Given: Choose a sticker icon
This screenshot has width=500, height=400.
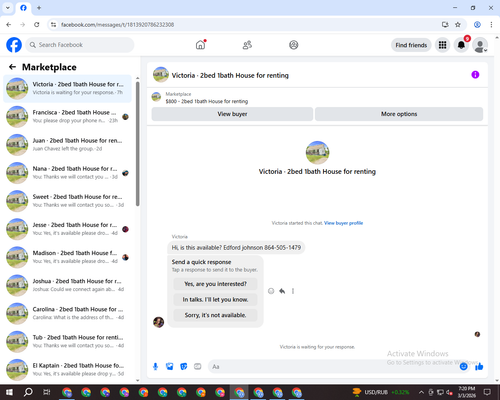Looking at the screenshot, I should tap(184, 367).
